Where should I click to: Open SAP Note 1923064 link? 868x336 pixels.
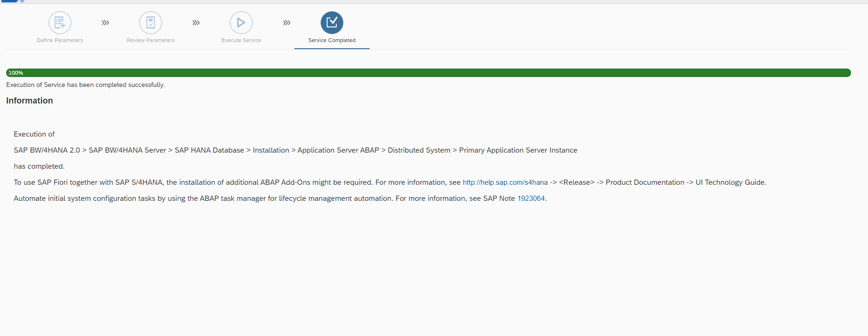(x=531, y=198)
